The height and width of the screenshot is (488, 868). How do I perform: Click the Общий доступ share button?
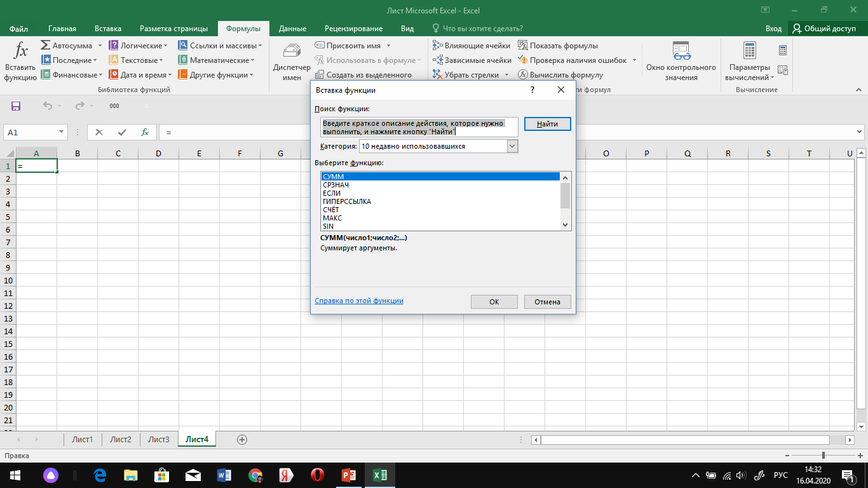pyautogui.click(x=824, y=29)
